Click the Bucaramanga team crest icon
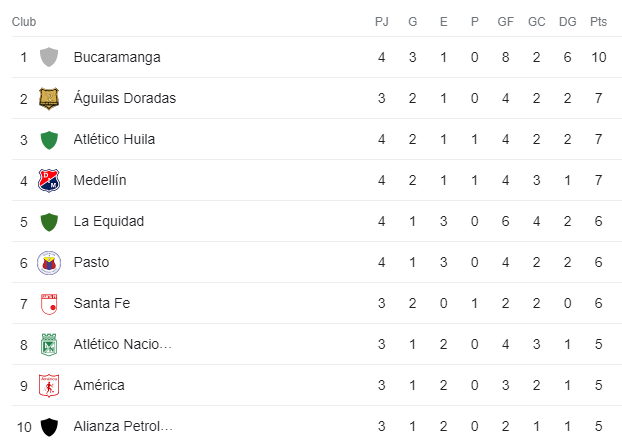The width and height of the screenshot is (622, 445). pos(48,57)
